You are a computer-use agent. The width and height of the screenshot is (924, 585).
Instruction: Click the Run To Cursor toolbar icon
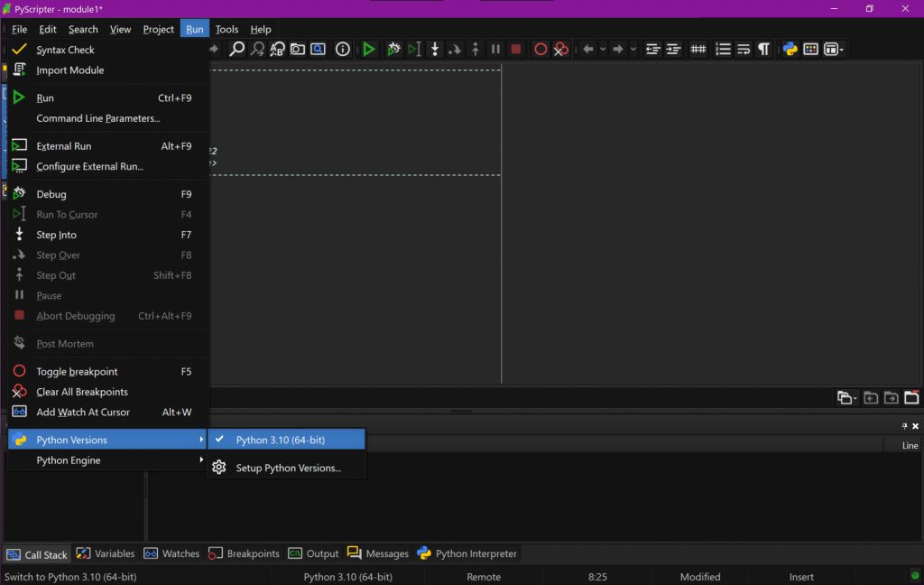click(x=414, y=49)
